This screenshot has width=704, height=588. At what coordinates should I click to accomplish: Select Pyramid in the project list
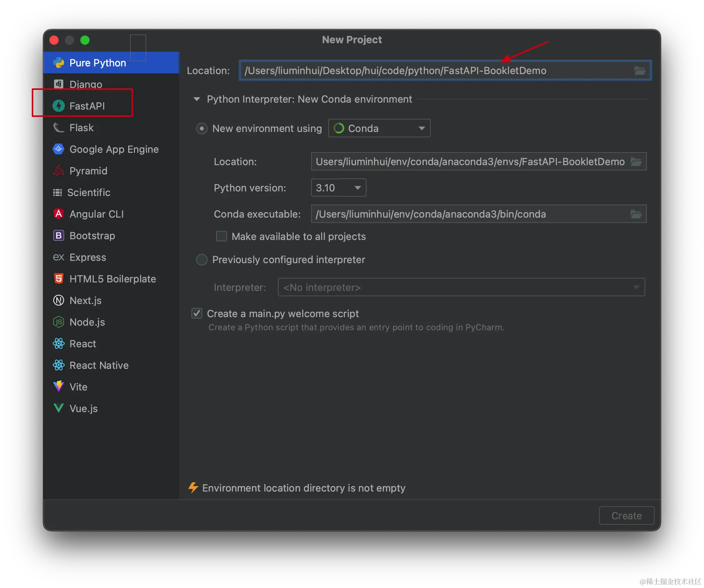coord(112,171)
